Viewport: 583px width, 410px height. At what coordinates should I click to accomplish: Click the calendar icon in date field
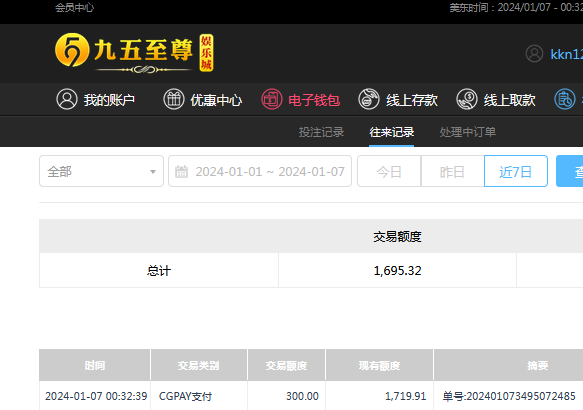click(181, 172)
